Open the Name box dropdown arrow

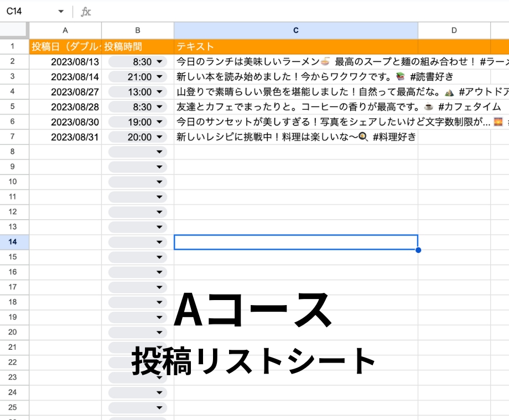click(x=61, y=12)
